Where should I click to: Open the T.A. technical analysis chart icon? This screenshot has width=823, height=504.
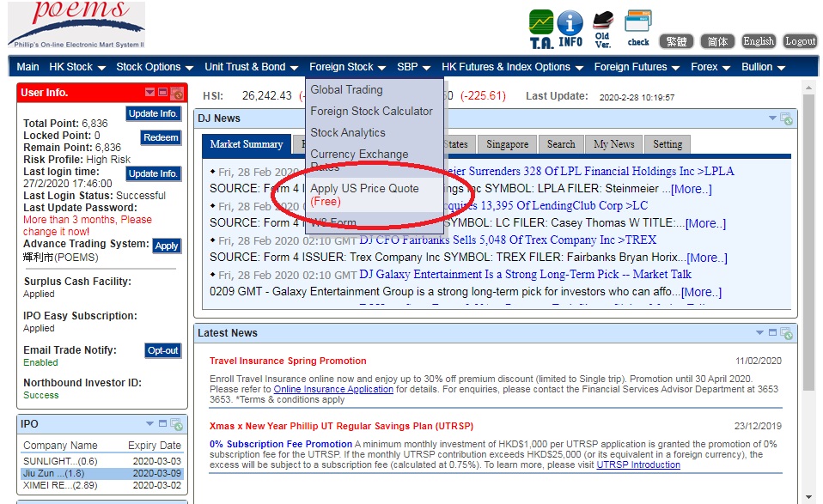[x=541, y=28]
